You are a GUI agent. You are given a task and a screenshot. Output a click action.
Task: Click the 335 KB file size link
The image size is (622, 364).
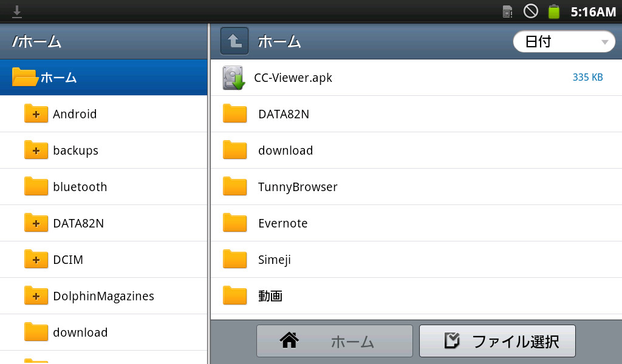(587, 77)
